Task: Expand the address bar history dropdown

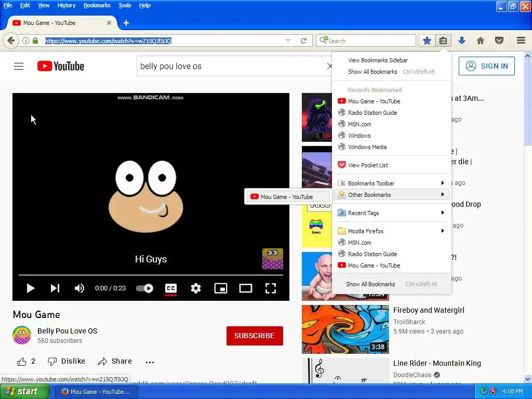Action: pyautogui.click(x=288, y=41)
